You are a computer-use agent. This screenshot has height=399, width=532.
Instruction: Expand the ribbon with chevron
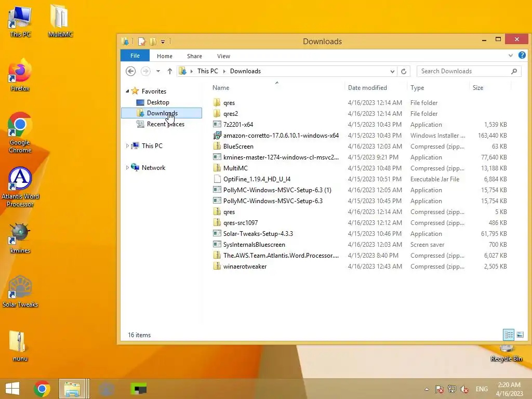click(510, 55)
